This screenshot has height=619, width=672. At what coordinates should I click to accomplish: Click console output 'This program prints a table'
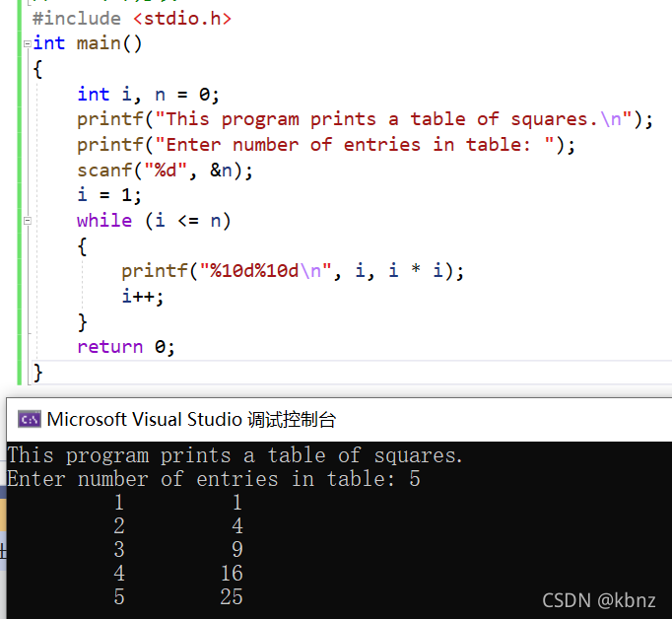tap(235, 455)
